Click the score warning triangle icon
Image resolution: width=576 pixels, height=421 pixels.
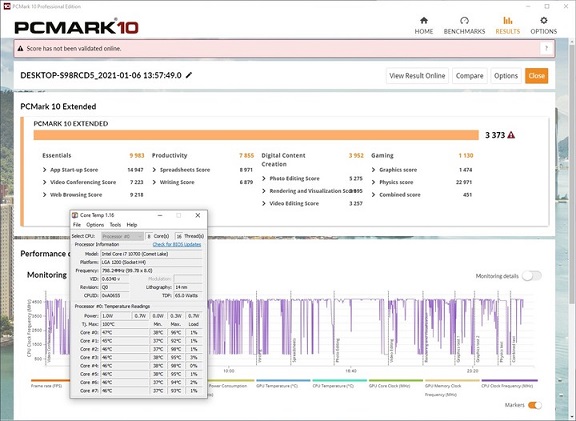[x=511, y=135]
